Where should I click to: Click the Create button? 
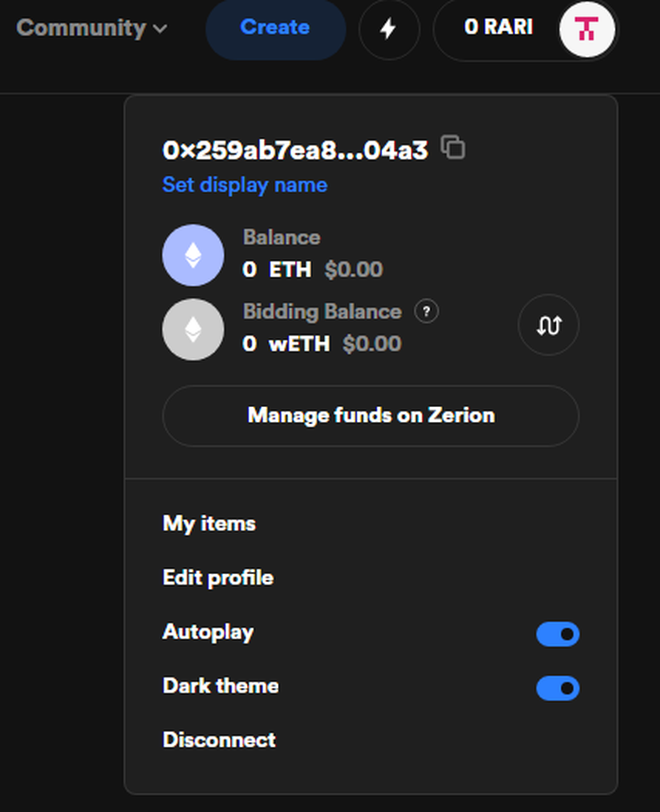276,28
